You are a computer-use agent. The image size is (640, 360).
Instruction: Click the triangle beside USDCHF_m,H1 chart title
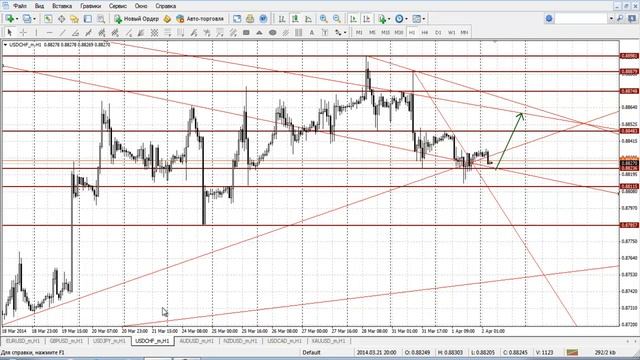click(x=5, y=44)
